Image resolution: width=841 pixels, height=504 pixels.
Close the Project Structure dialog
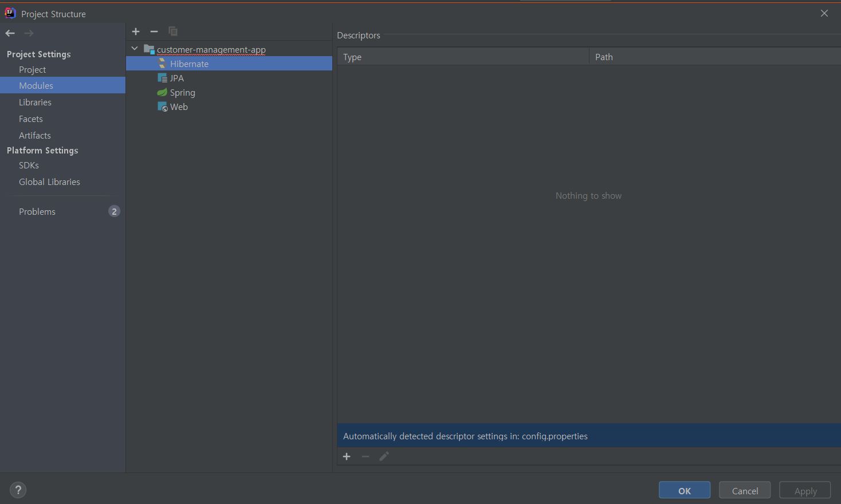pos(824,13)
